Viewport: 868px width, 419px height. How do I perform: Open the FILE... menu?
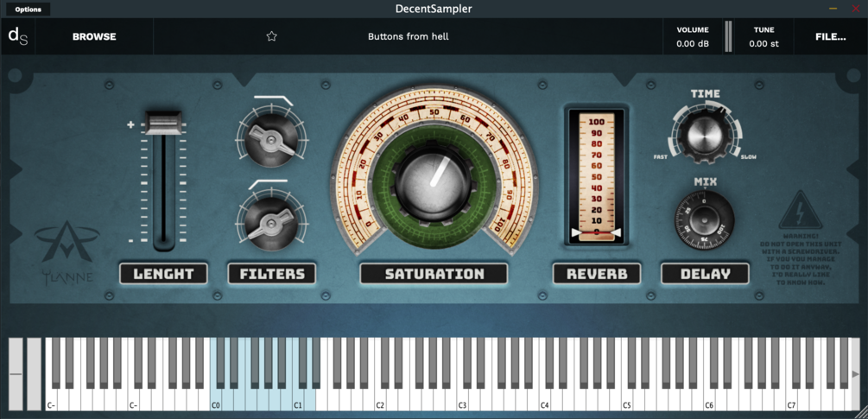(x=830, y=36)
